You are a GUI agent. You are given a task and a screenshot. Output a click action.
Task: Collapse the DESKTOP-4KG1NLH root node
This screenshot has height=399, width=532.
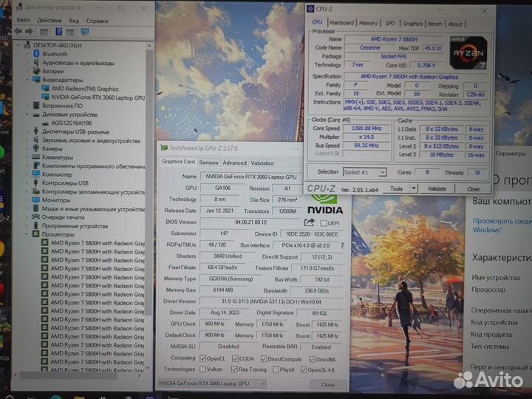[x=18, y=45]
